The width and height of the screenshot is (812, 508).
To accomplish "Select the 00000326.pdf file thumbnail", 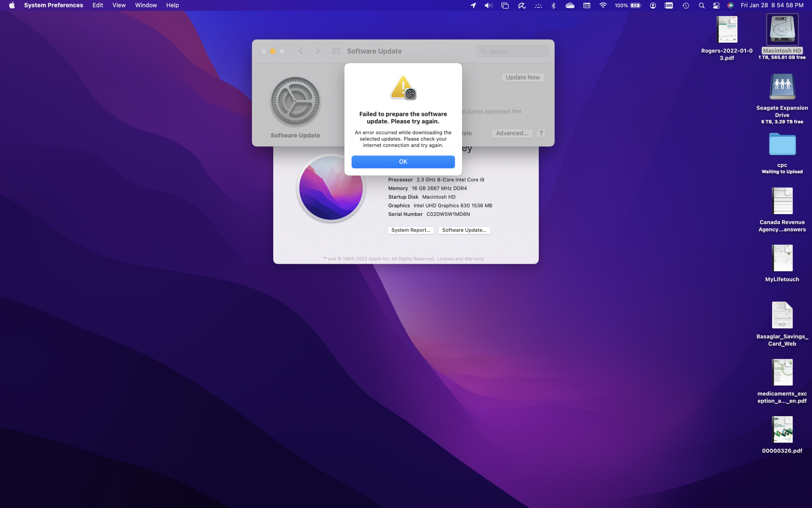I will tap(782, 429).
